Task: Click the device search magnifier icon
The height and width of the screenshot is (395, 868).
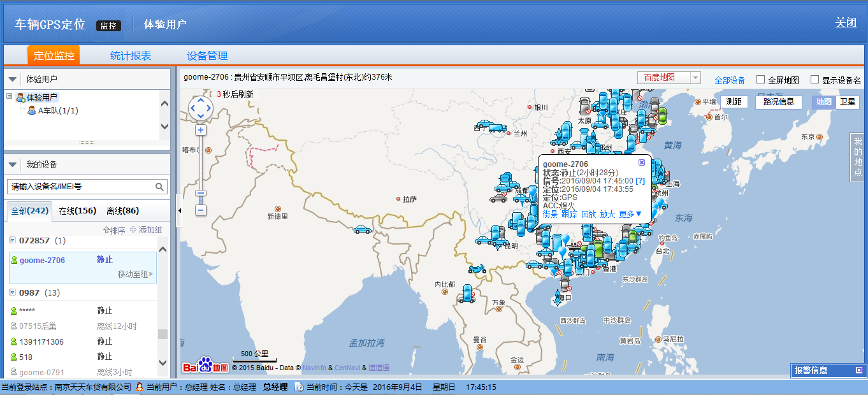Action: (160, 187)
